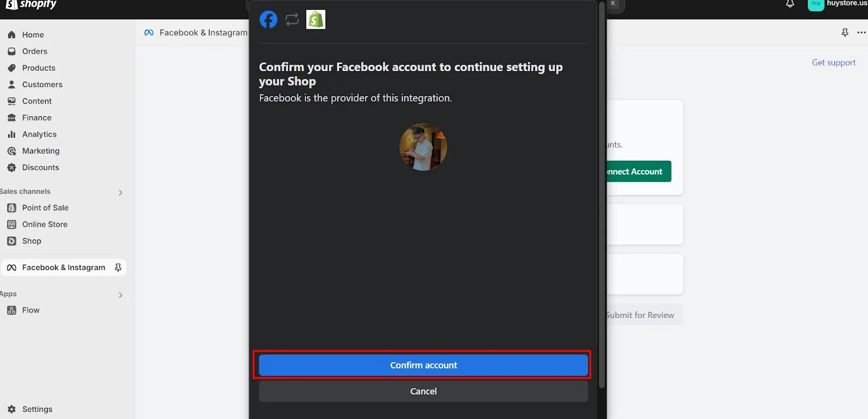Open the three-dots more actions menu
The image size is (868, 419).
861,33
